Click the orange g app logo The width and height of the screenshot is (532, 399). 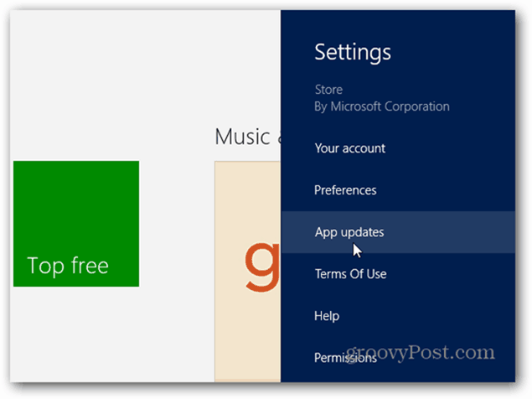point(262,267)
